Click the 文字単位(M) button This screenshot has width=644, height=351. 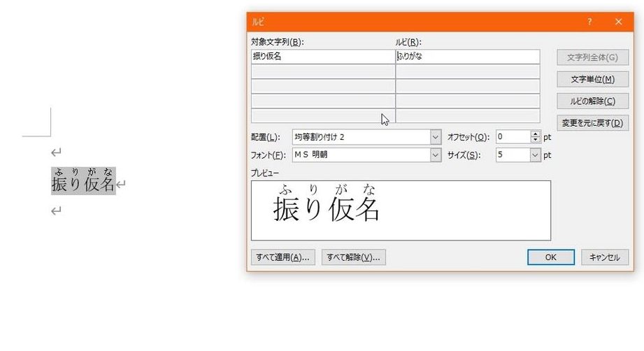pos(593,79)
